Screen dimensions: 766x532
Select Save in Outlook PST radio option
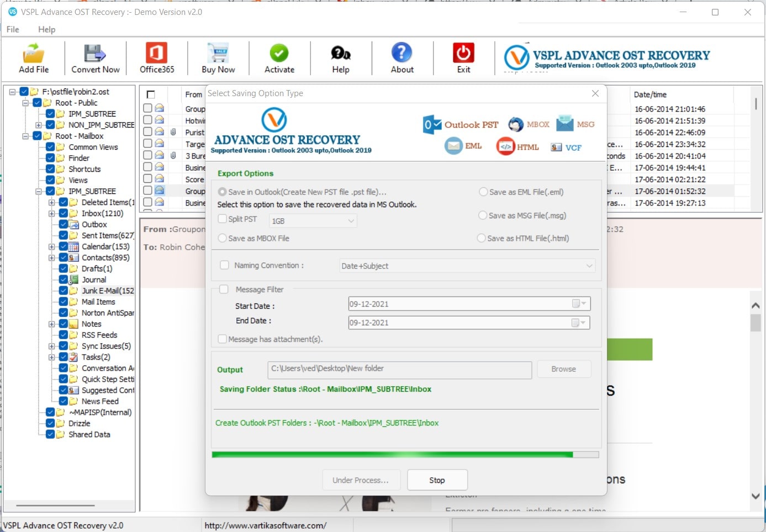(222, 192)
